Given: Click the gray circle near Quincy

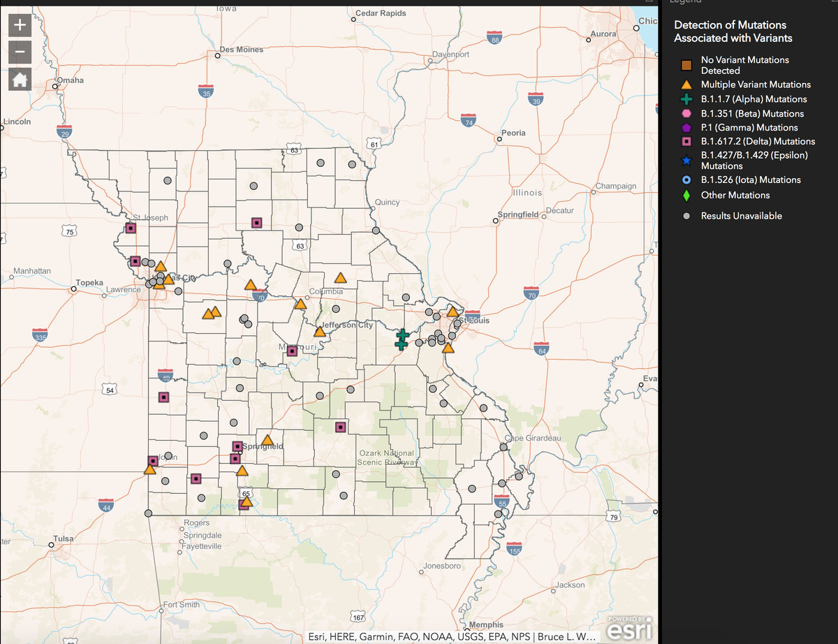Looking at the screenshot, I should tap(376, 230).
